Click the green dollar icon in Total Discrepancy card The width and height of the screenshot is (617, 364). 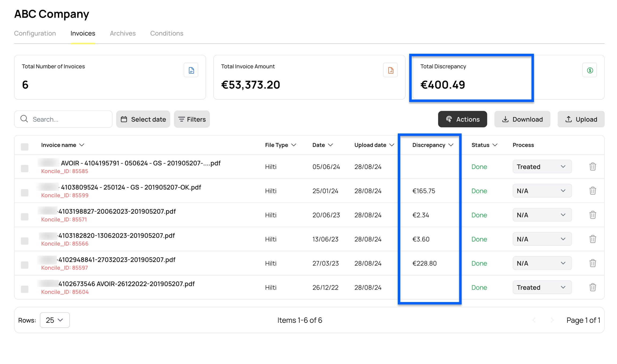[x=590, y=70]
